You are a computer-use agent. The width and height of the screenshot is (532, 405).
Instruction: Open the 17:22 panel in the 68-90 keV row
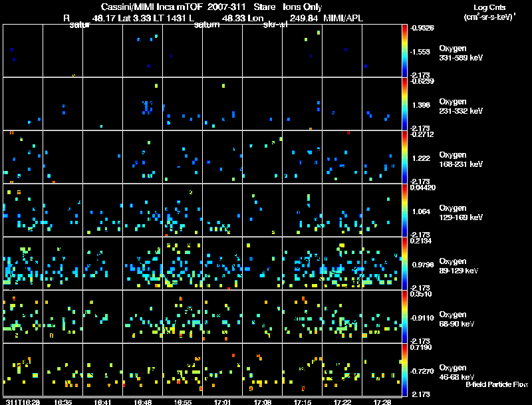point(342,317)
